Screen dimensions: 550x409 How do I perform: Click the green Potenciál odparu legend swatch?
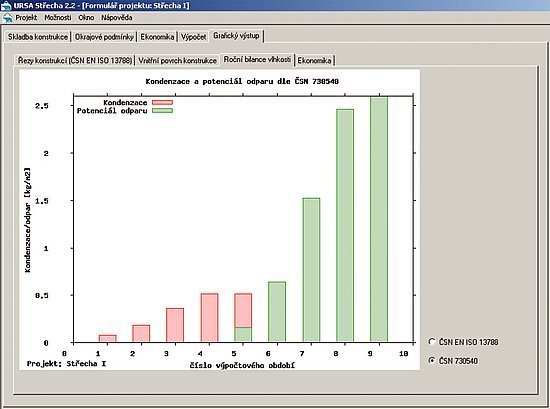coord(162,110)
